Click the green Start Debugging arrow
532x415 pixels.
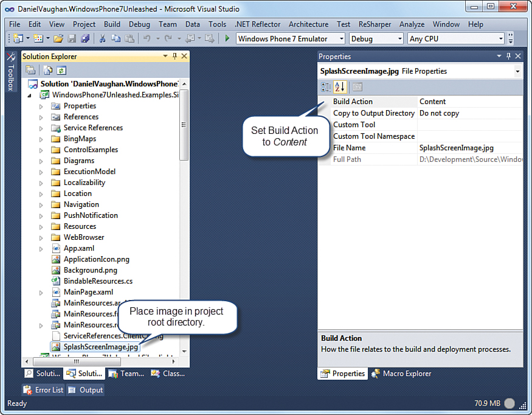pyautogui.click(x=227, y=38)
